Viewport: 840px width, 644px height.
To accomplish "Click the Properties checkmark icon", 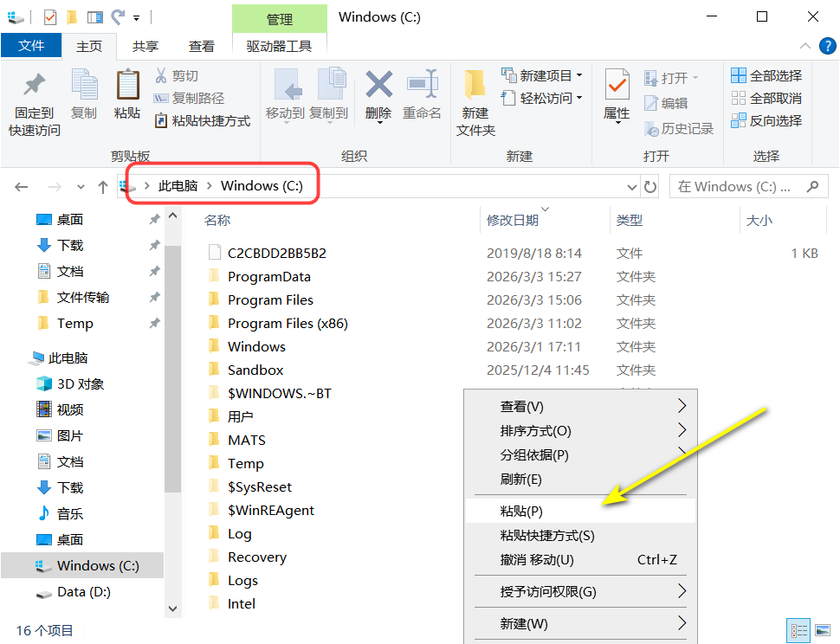I will click(x=617, y=85).
